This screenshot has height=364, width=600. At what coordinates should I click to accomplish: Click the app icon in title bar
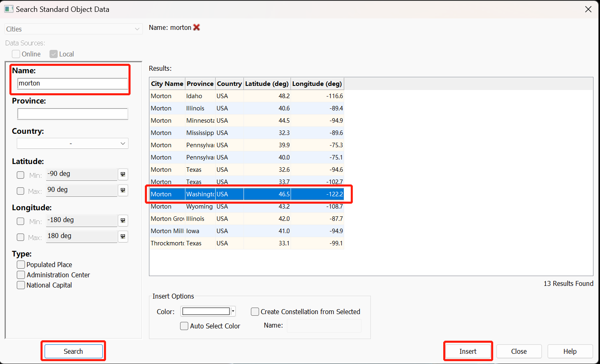tap(9, 9)
